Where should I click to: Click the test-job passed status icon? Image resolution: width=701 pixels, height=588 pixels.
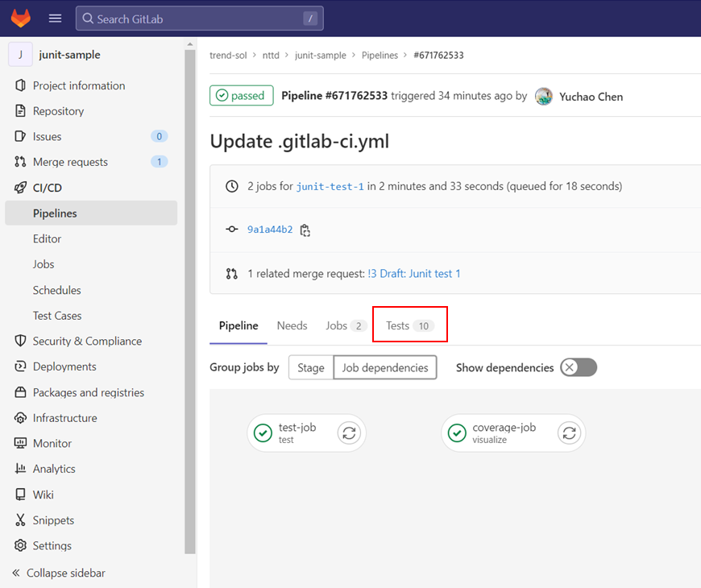[263, 433]
